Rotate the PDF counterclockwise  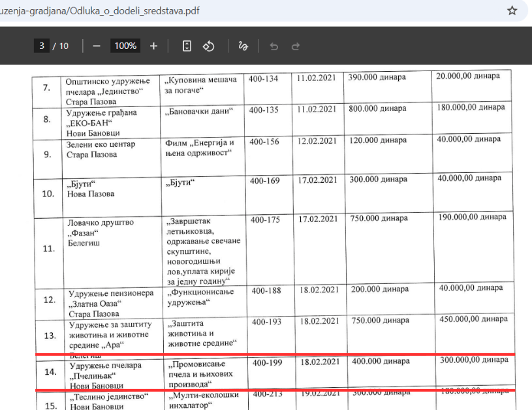pyautogui.click(x=209, y=46)
